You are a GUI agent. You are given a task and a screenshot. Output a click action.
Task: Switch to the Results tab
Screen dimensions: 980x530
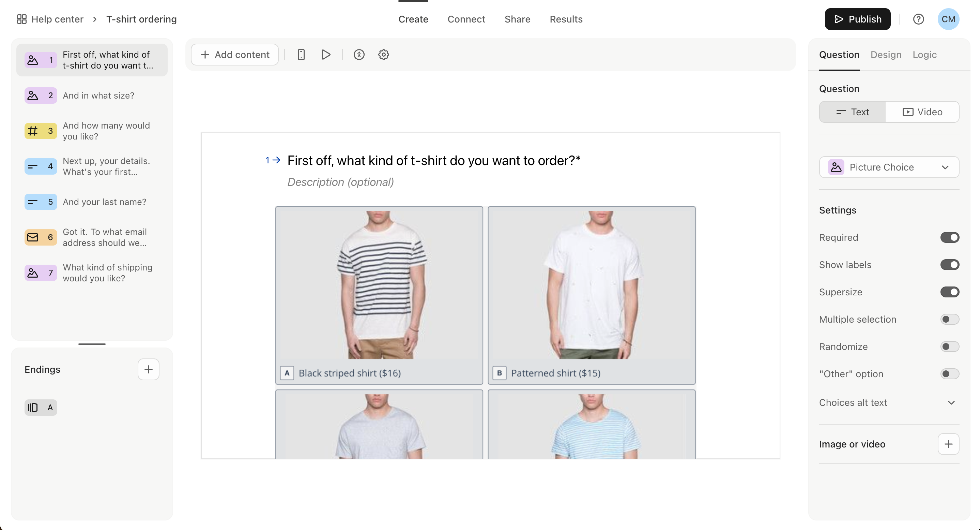click(x=566, y=19)
